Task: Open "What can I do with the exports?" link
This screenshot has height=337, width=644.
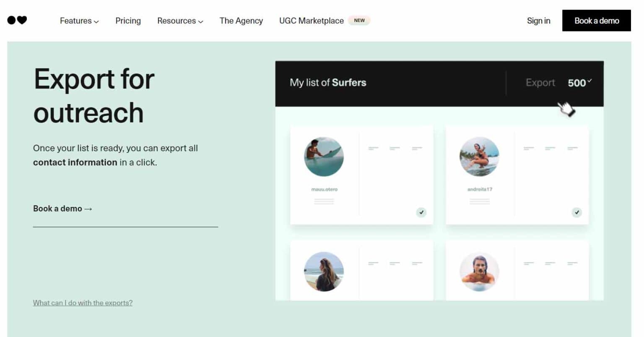Action: coord(83,303)
